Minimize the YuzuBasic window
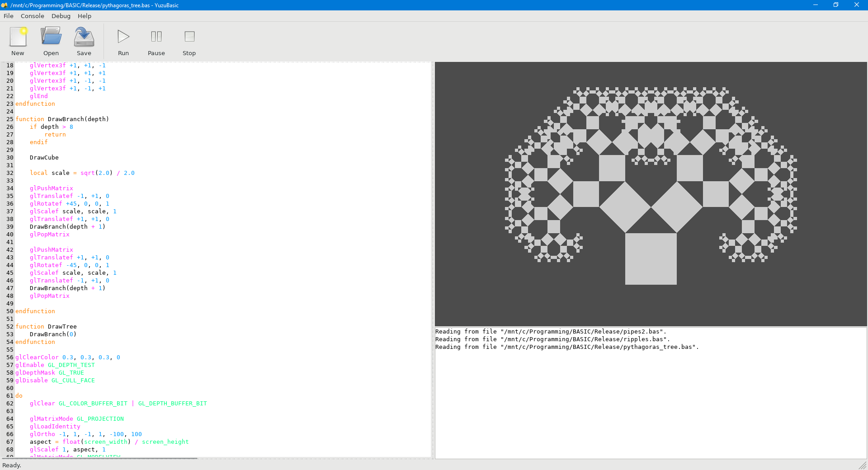This screenshot has height=470, width=868. coord(816,5)
